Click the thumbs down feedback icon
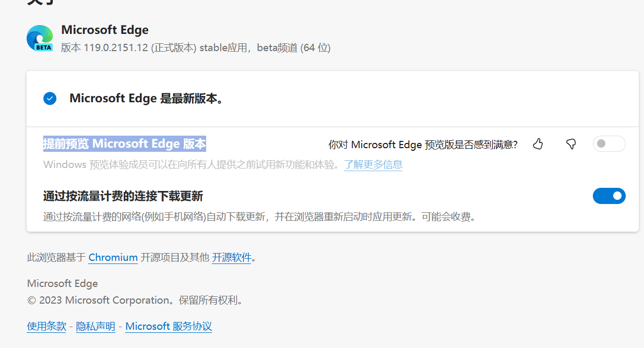The height and width of the screenshot is (348, 644). [571, 144]
